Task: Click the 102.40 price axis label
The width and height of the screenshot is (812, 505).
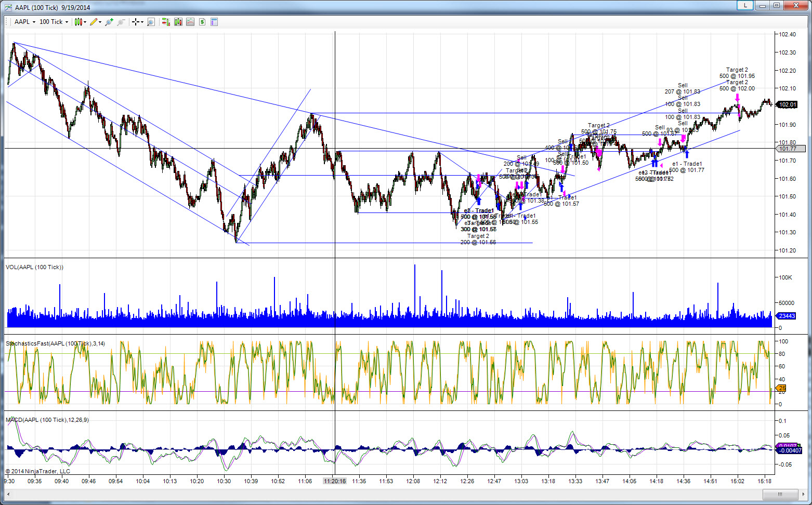Action: (788, 35)
